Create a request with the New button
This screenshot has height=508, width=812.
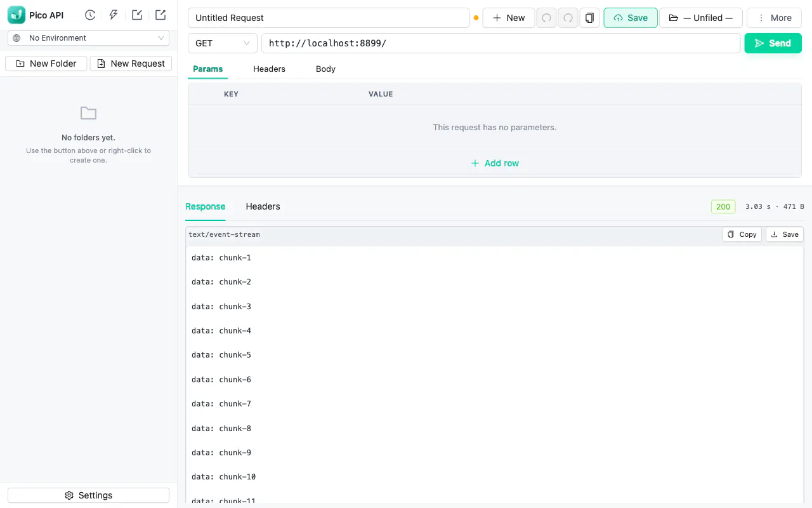tap(509, 18)
